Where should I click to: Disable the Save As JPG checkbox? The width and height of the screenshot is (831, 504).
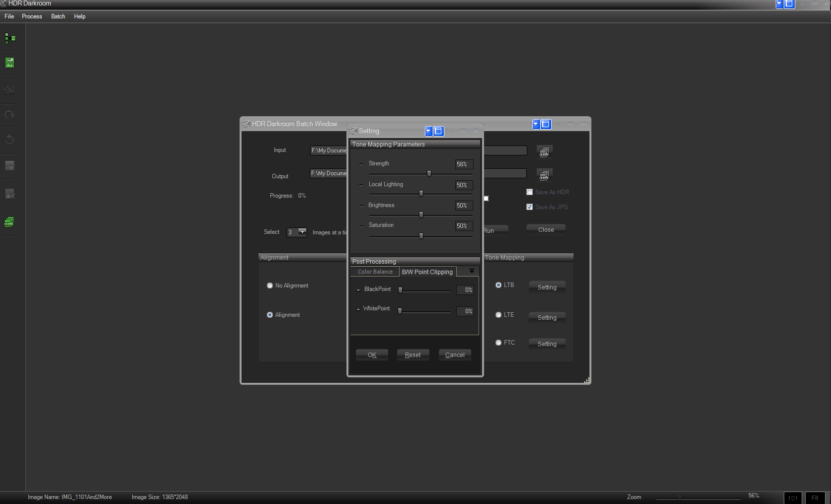529,207
